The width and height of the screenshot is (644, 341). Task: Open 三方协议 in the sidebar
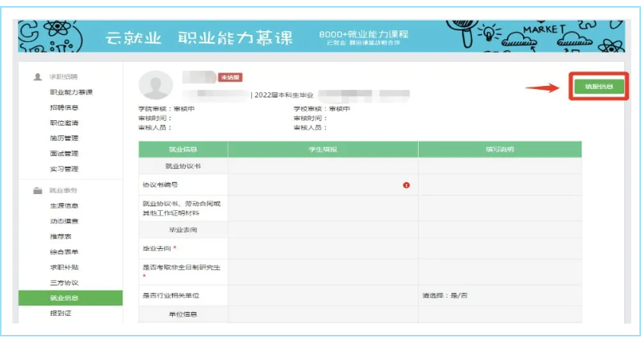[x=64, y=282]
